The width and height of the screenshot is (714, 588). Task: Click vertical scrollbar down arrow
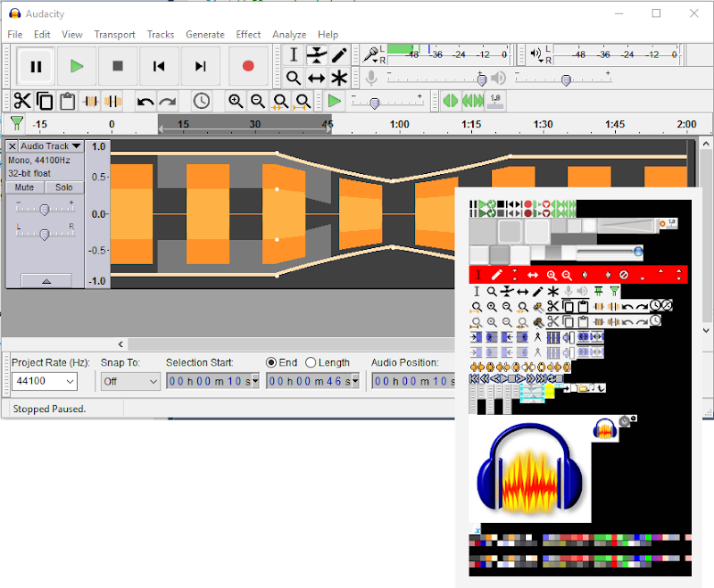pos(706,330)
